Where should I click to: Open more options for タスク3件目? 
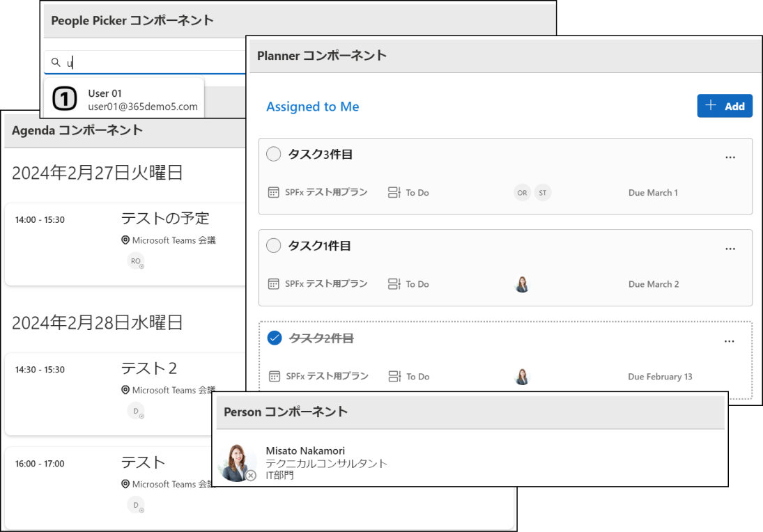730,157
